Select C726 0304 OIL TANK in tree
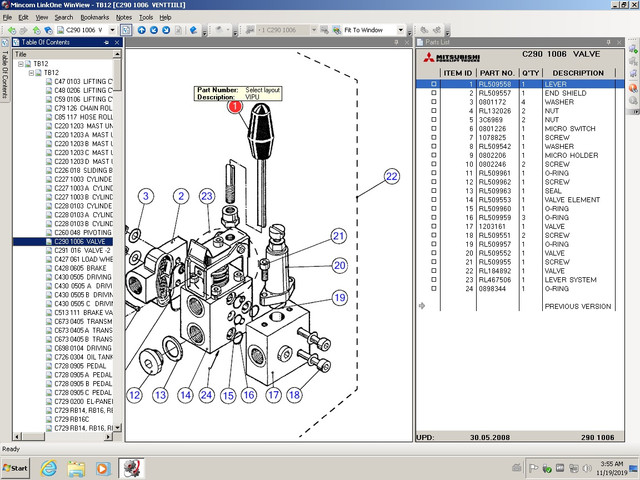 click(x=83, y=357)
